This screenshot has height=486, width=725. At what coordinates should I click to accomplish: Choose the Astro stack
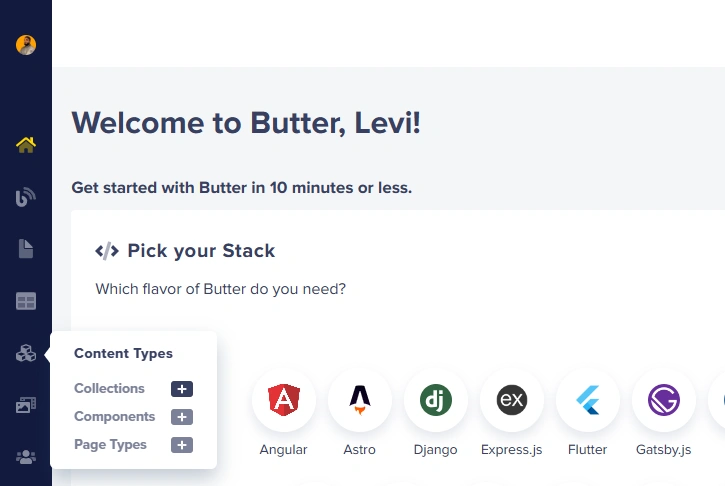[360, 400]
